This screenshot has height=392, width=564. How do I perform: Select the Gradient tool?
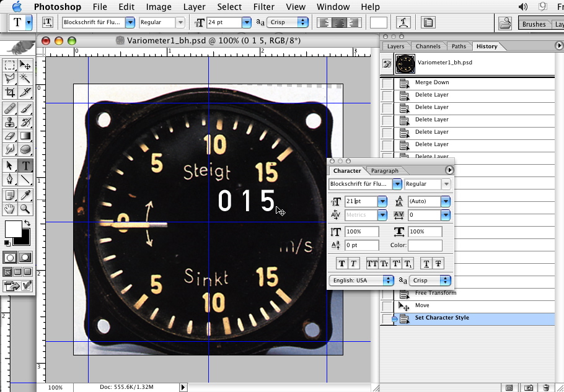25,136
